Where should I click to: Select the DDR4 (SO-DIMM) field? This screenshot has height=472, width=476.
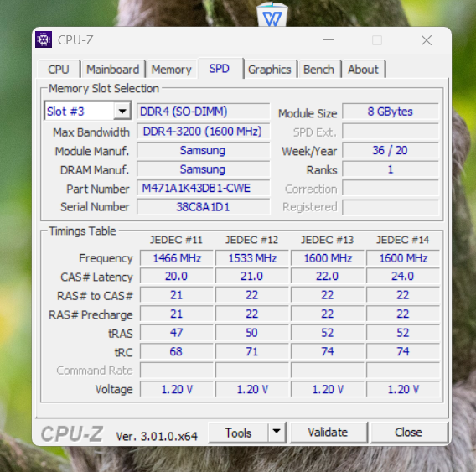pyautogui.click(x=203, y=112)
